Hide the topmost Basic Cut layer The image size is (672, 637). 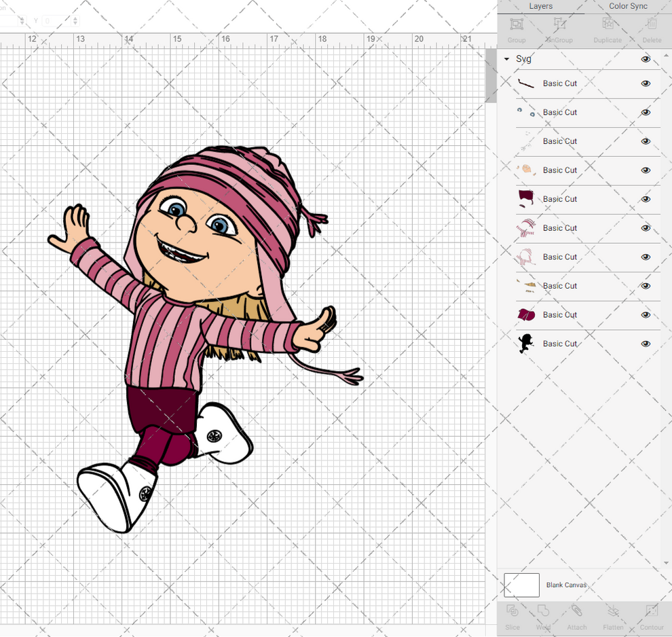point(646,83)
